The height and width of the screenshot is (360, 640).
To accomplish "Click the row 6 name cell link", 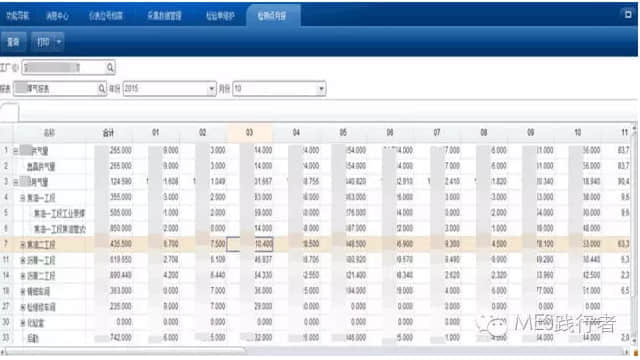I will 60,229.
